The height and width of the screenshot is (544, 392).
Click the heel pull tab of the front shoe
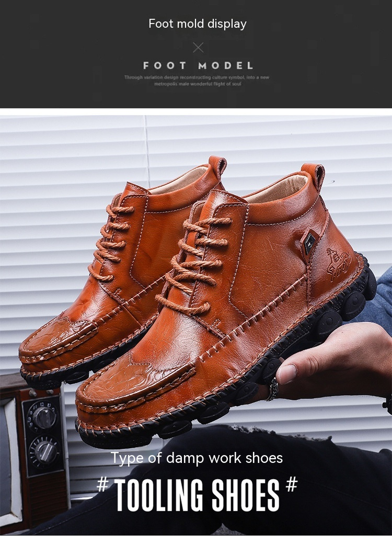314,176
